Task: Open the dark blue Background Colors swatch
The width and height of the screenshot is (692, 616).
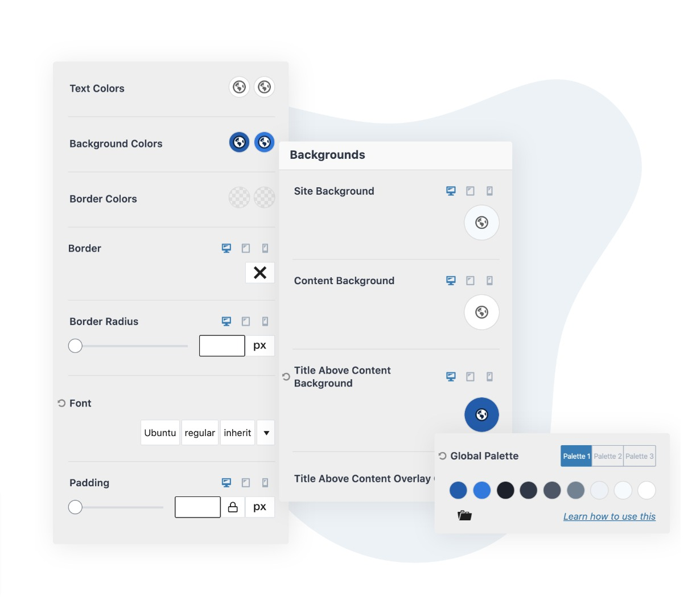Action: coord(239,142)
